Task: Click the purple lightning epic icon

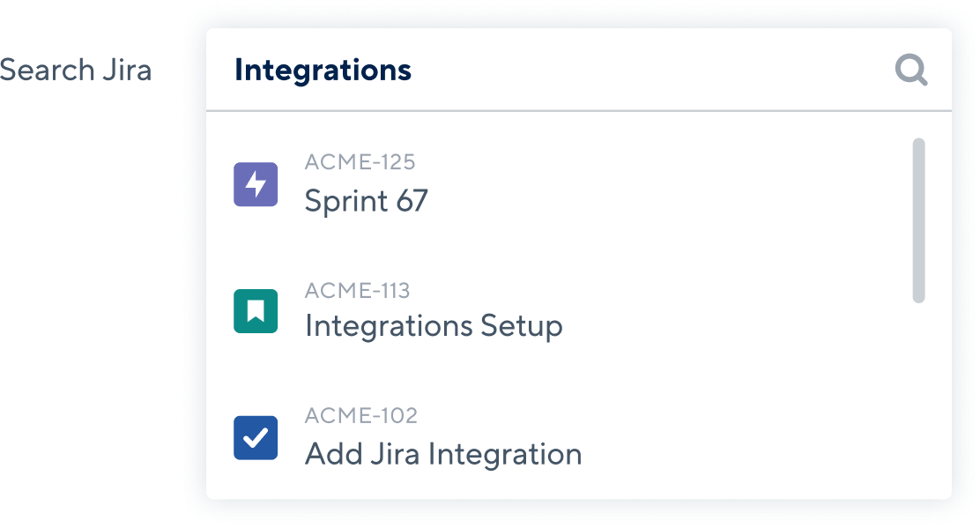Action: [256, 184]
